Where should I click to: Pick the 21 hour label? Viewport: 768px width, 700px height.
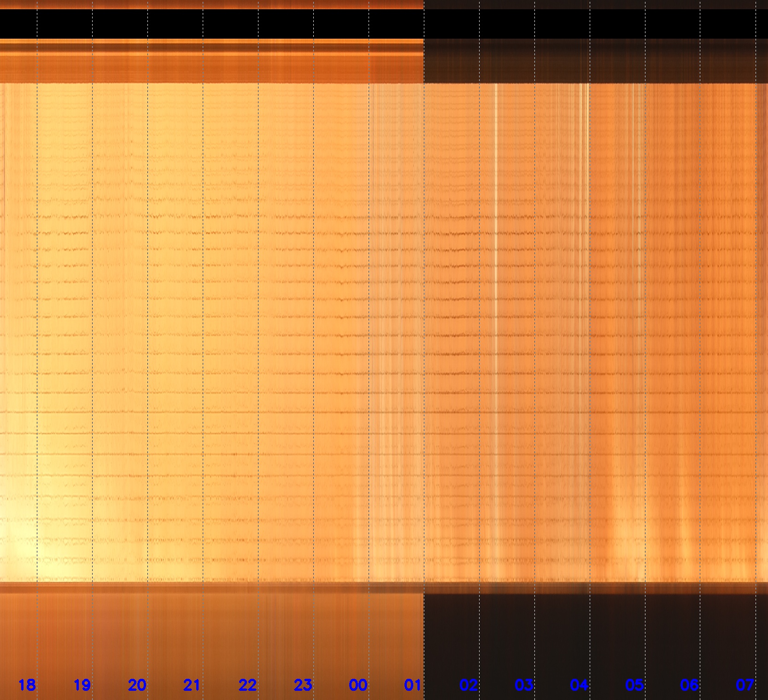(192, 685)
